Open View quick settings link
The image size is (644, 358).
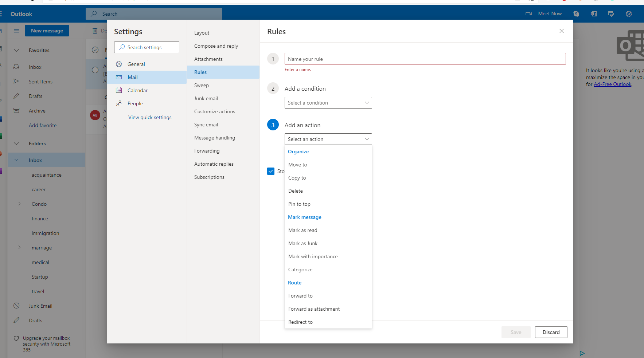tap(150, 117)
